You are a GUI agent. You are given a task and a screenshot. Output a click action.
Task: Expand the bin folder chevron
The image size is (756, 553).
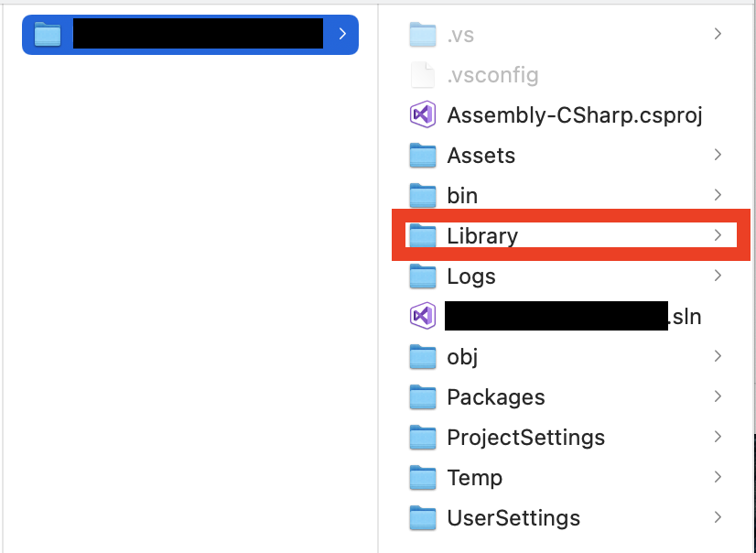point(718,195)
